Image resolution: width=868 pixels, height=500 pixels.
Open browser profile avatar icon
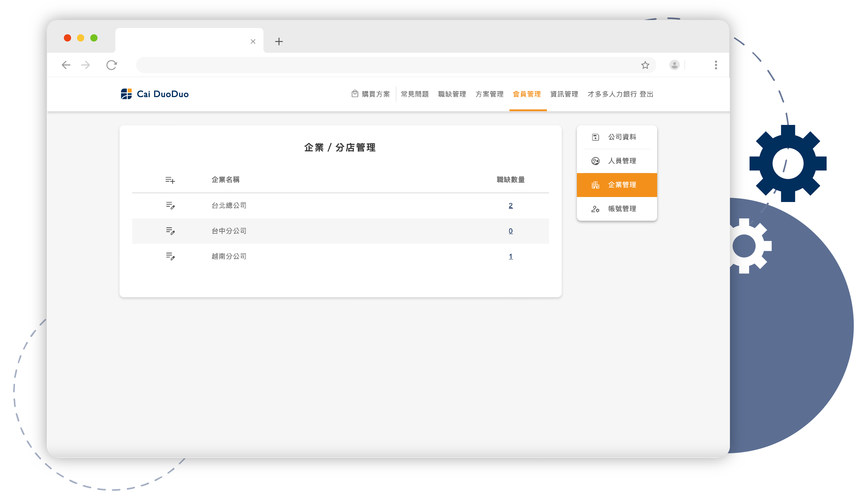pos(674,65)
